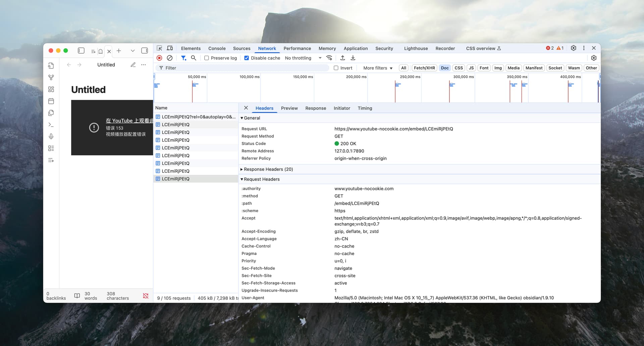Open the network search magnifier
This screenshot has width=644, height=346.
click(x=194, y=58)
